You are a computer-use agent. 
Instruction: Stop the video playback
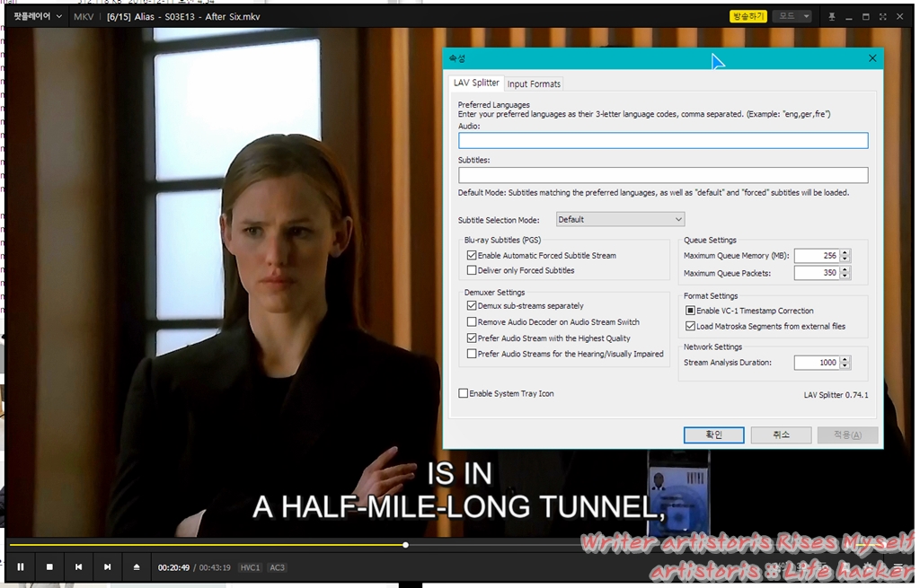tap(49, 567)
